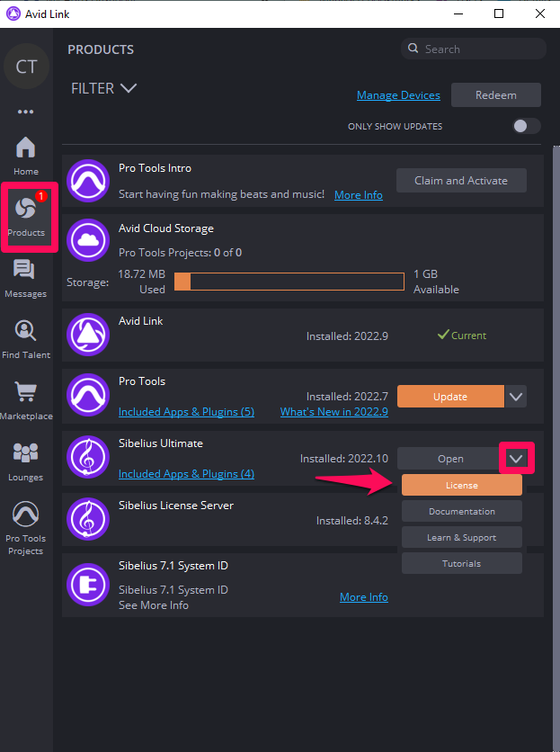Expand the FILTER dropdown
This screenshot has height=752, width=560.
coord(103,88)
